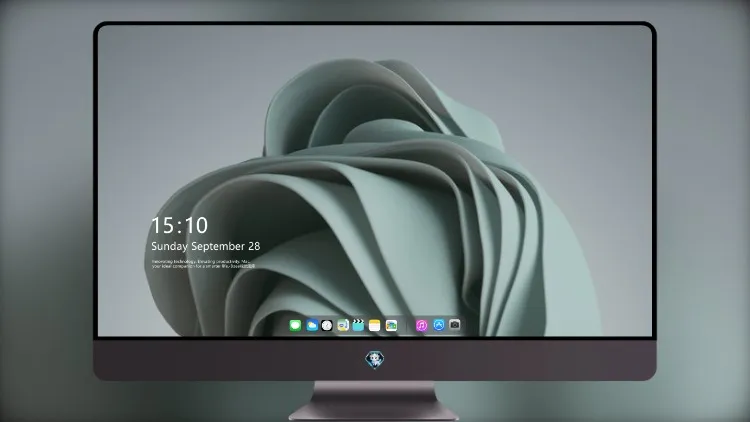Open the Clock app in dock
The image size is (750, 422).
click(x=327, y=325)
